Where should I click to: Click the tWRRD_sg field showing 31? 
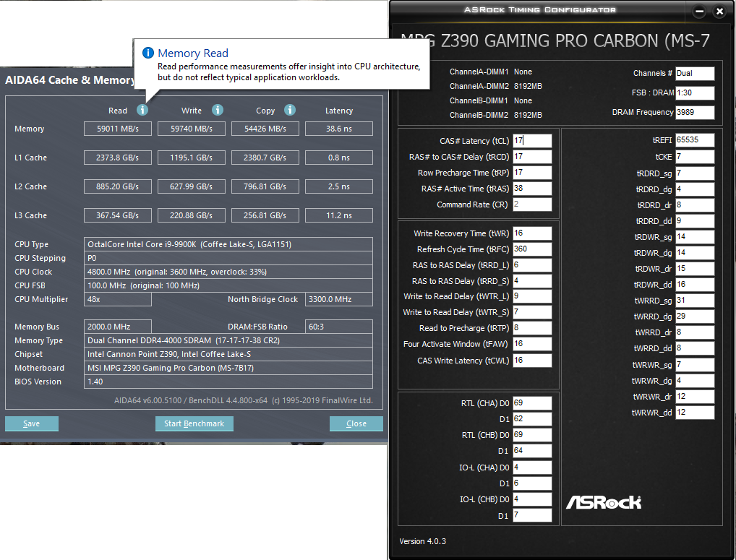[x=695, y=301]
